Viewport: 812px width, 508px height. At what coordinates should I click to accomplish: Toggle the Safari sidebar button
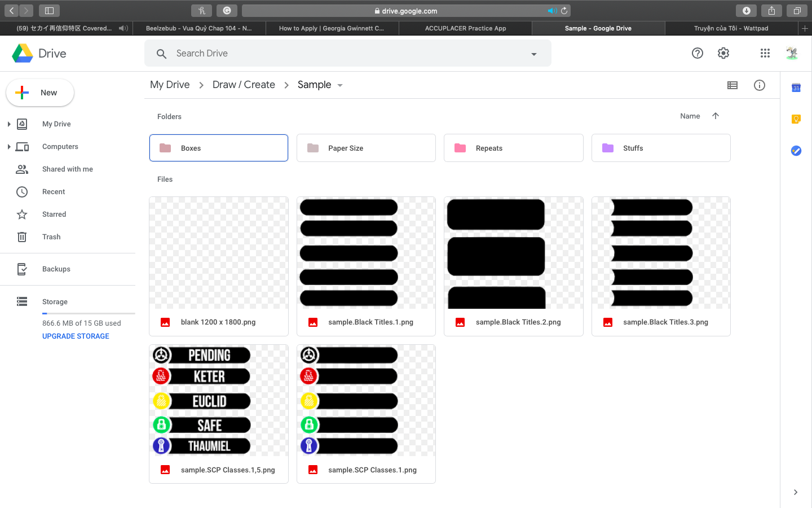click(49, 11)
